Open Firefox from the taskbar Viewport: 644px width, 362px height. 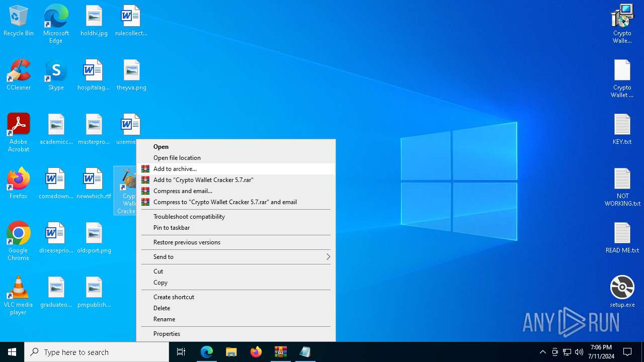coord(256,352)
